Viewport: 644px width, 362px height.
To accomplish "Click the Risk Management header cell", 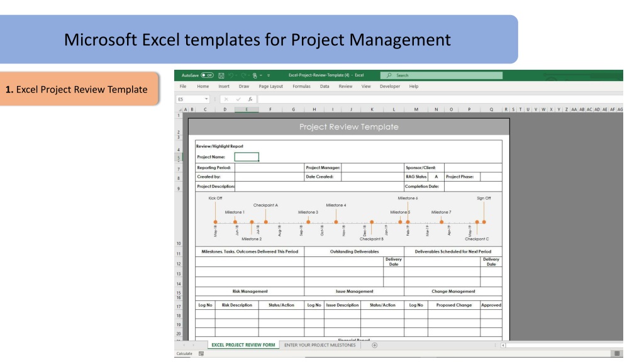I will tap(250, 292).
